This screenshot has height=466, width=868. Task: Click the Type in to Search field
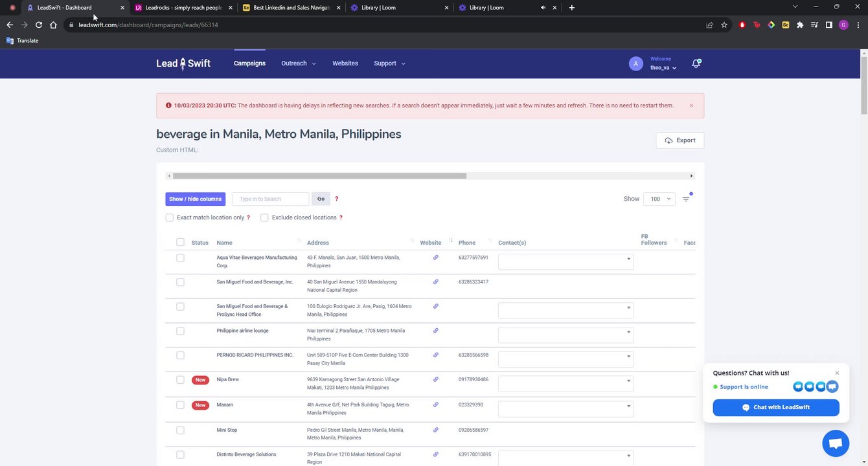click(x=271, y=199)
